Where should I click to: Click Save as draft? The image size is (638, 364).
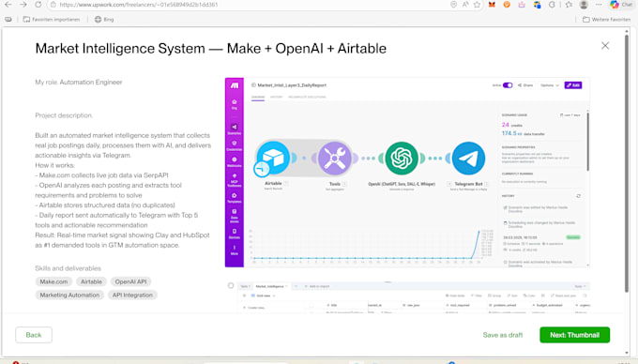tap(503, 335)
